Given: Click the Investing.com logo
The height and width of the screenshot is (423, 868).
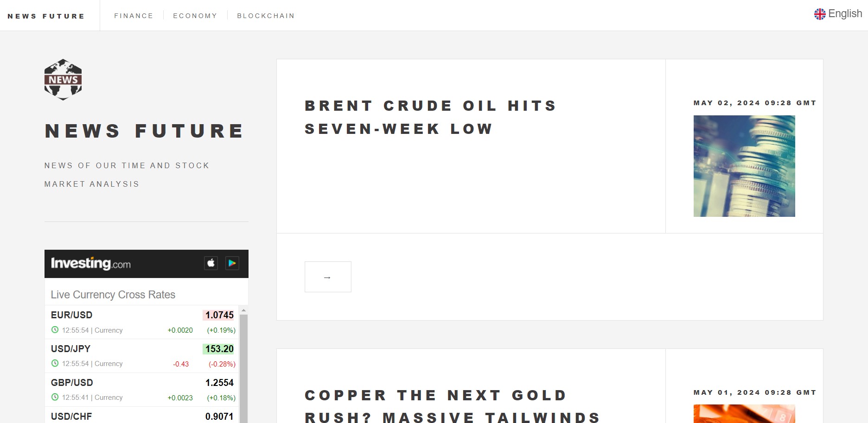Looking at the screenshot, I should tap(91, 264).
